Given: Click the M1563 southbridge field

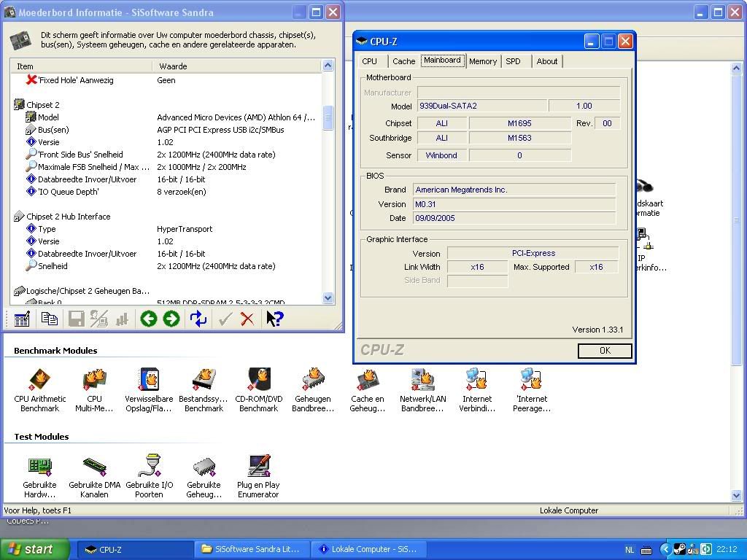Looking at the screenshot, I should click(x=519, y=138).
